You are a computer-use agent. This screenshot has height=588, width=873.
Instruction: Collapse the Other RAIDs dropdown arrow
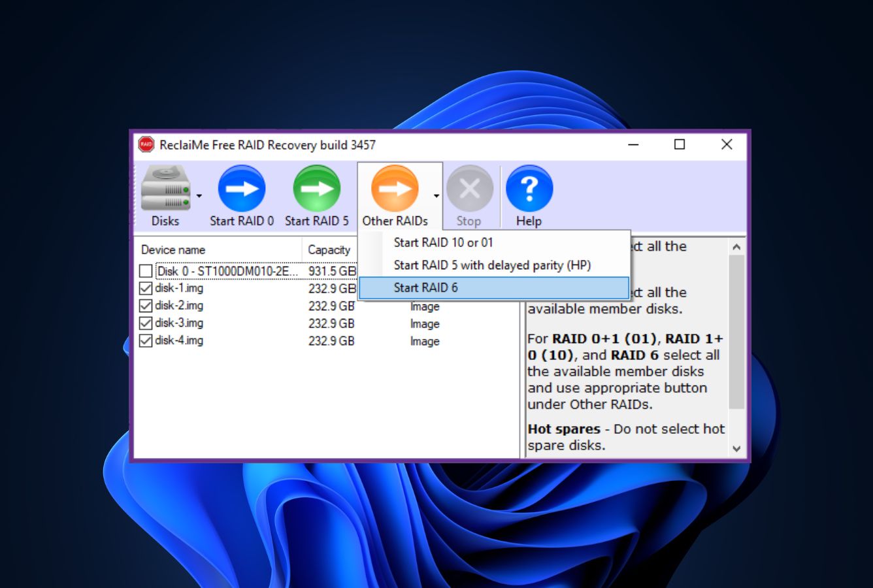[x=436, y=195]
